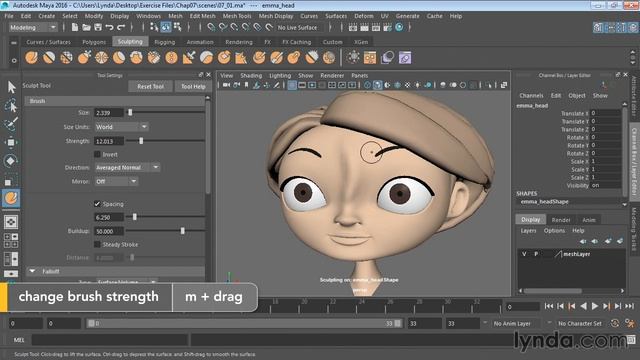The image size is (640, 360).
Task: Enable the Invert checkbox
Action: (97, 154)
